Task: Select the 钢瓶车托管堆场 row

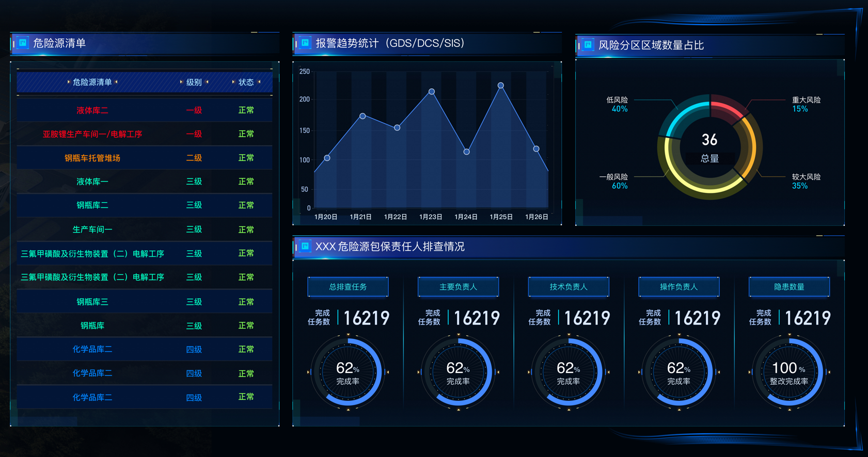Action: pyautogui.click(x=145, y=158)
